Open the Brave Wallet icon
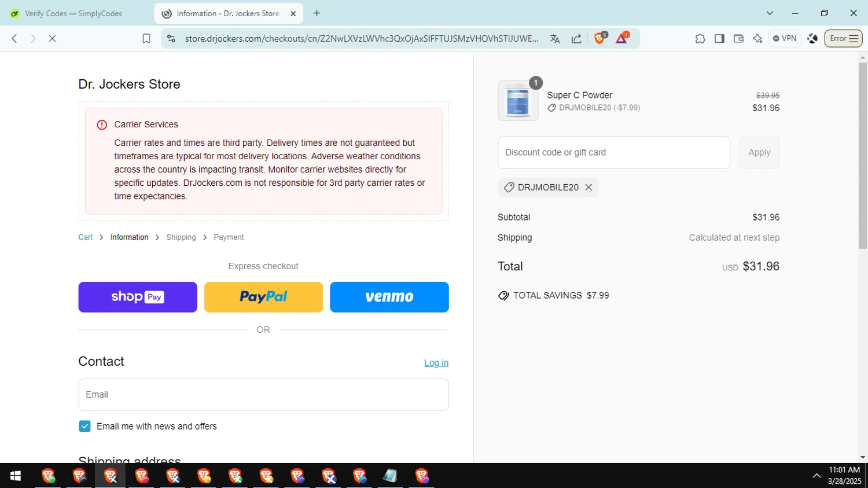This screenshot has height=488, width=868. click(738, 38)
